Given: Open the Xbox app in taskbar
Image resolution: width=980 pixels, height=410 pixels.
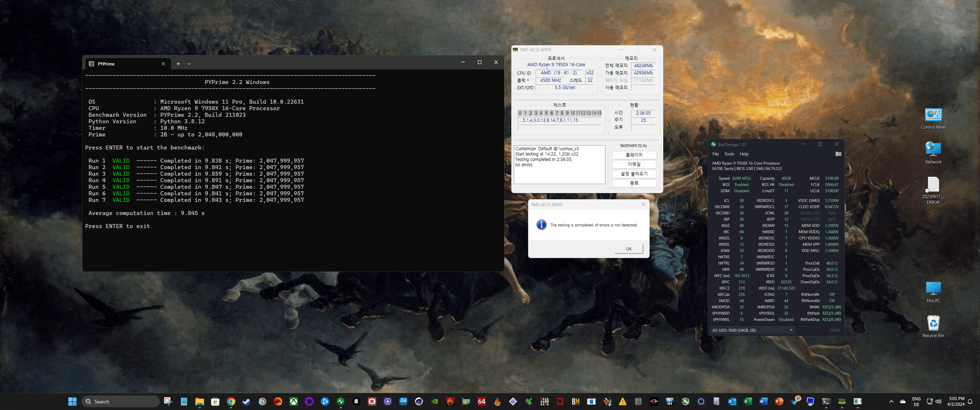Looking at the screenshot, I should (294, 402).
